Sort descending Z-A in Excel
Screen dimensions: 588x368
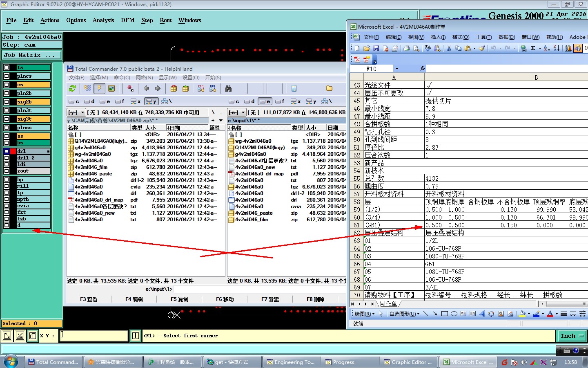pos(557,48)
